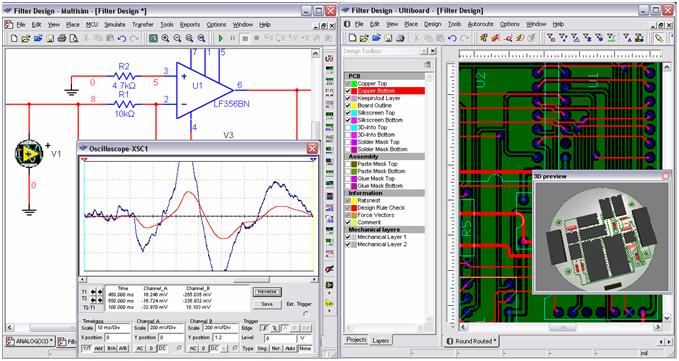This screenshot has height=361, width=679.
Task: Click the pencil tool icon in Ultiboard toolbar
Action: [x=659, y=38]
